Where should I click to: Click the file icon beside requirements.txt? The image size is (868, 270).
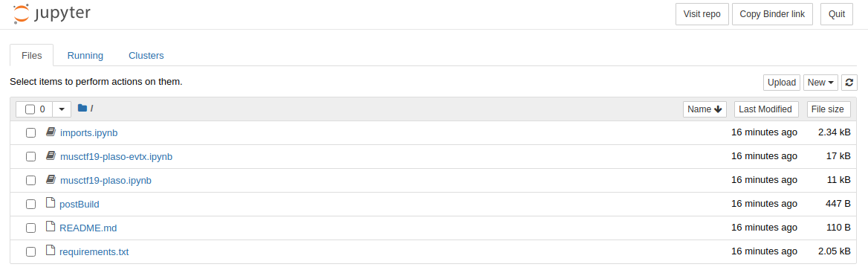coord(51,251)
